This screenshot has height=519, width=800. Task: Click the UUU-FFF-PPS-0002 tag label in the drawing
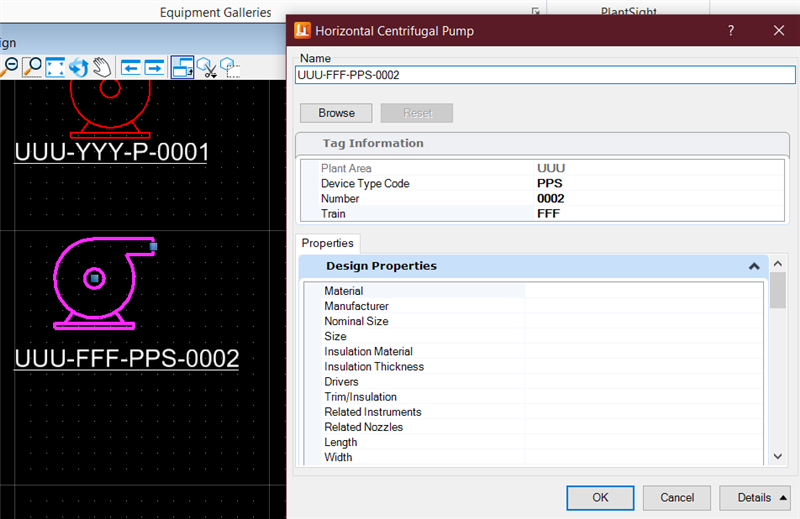127,359
